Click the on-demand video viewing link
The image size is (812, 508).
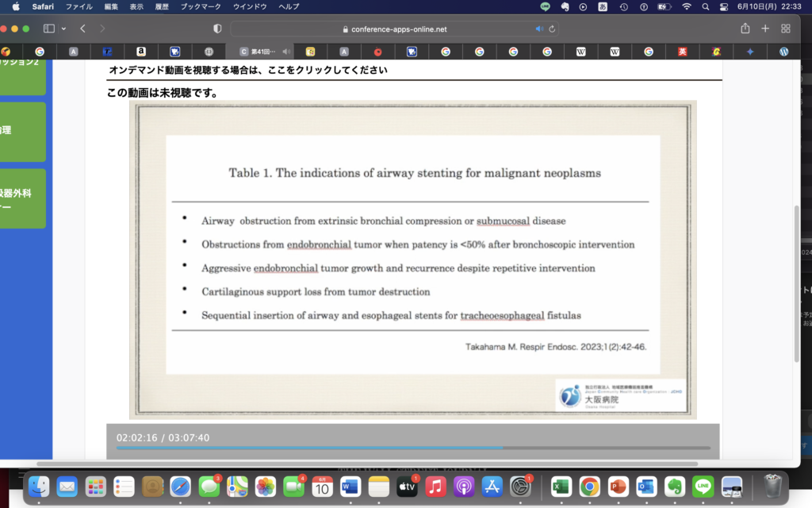click(x=248, y=70)
